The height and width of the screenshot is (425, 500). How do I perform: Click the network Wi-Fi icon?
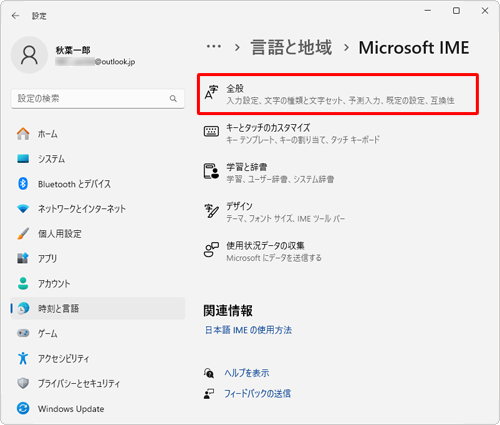[23, 209]
